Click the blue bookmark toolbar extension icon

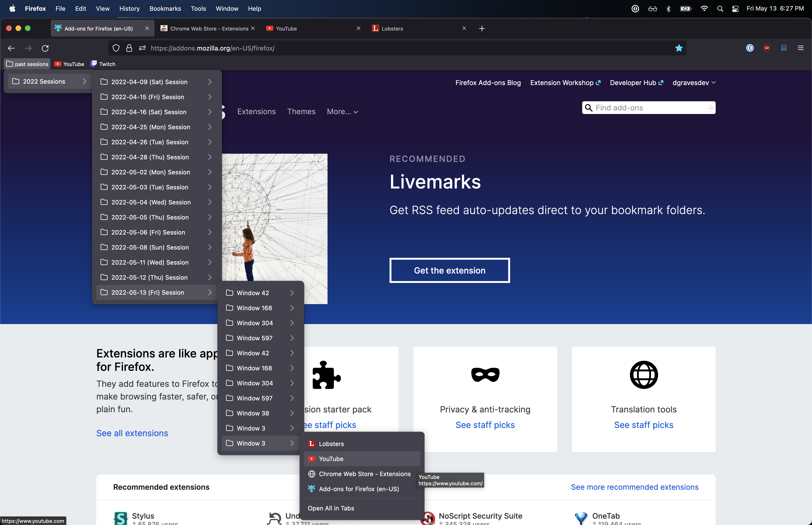pyautogui.click(x=783, y=48)
